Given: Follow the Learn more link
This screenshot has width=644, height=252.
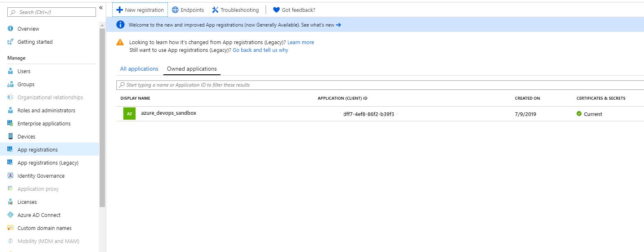Looking at the screenshot, I should pyautogui.click(x=301, y=42).
